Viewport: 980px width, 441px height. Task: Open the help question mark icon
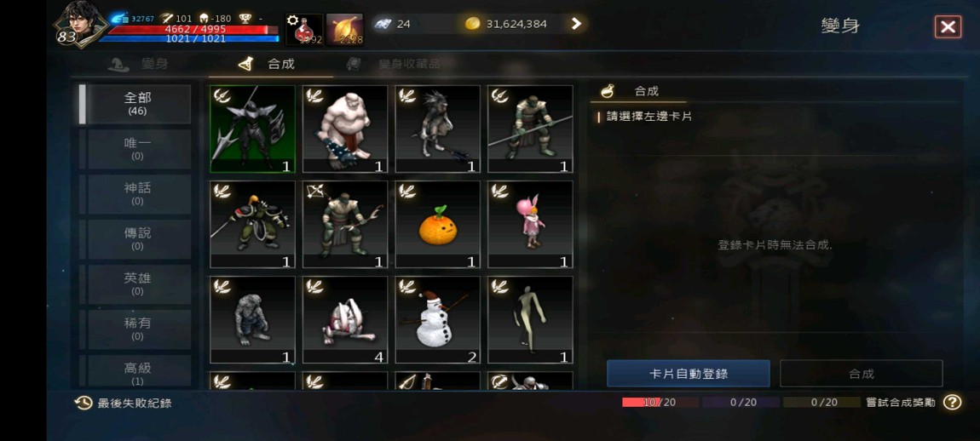[952, 403]
